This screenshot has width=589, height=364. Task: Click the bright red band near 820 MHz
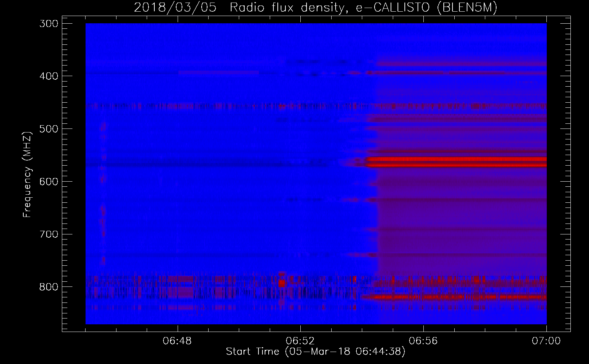[459, 297]
